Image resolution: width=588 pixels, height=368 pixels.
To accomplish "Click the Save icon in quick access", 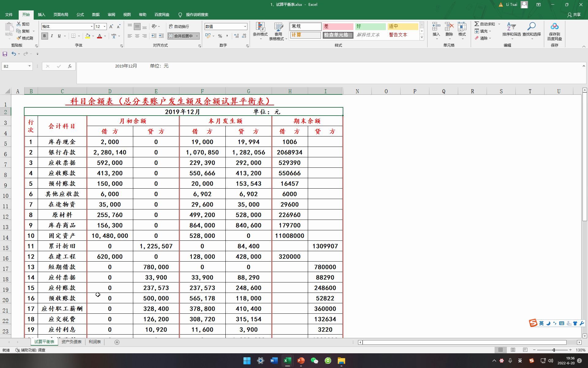I will tap(5, 54).
